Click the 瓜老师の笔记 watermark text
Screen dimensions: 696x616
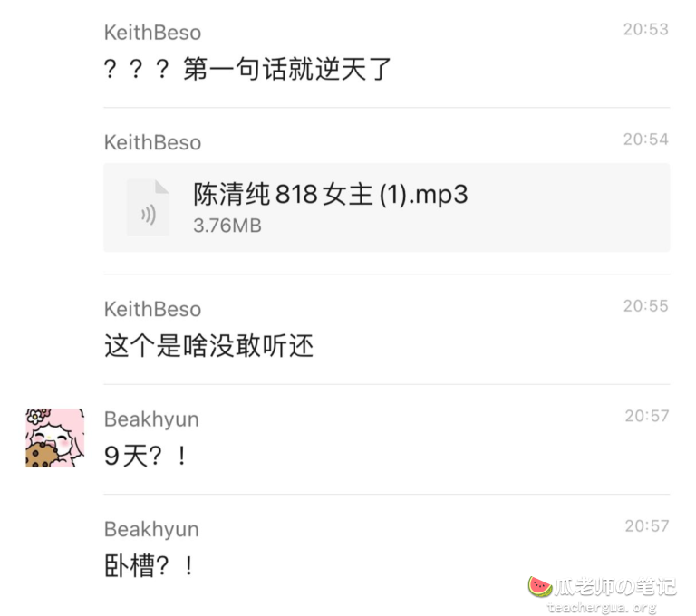(615, 587)
